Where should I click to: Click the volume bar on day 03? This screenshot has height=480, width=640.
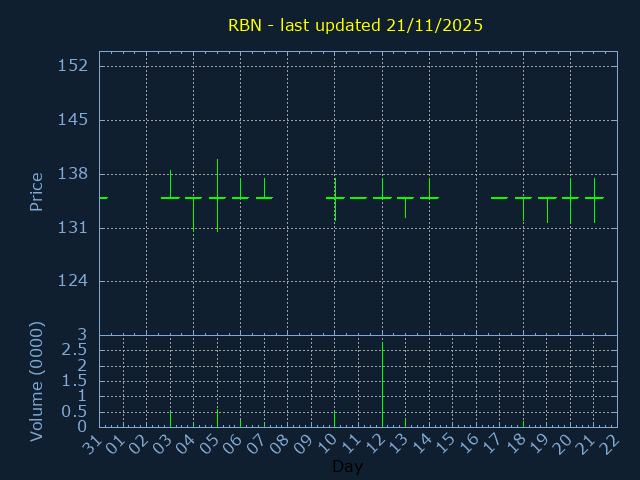point(170,419)
